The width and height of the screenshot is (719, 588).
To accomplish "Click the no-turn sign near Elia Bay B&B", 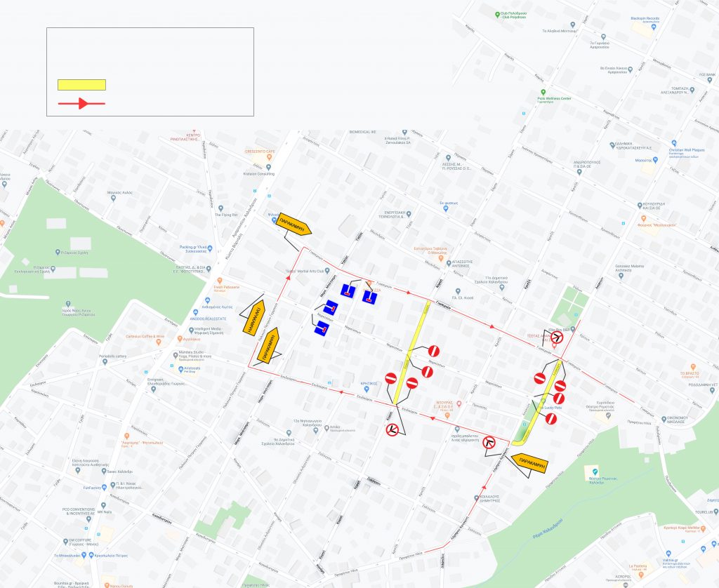I will pyautogui.click(x=558, y=338).
